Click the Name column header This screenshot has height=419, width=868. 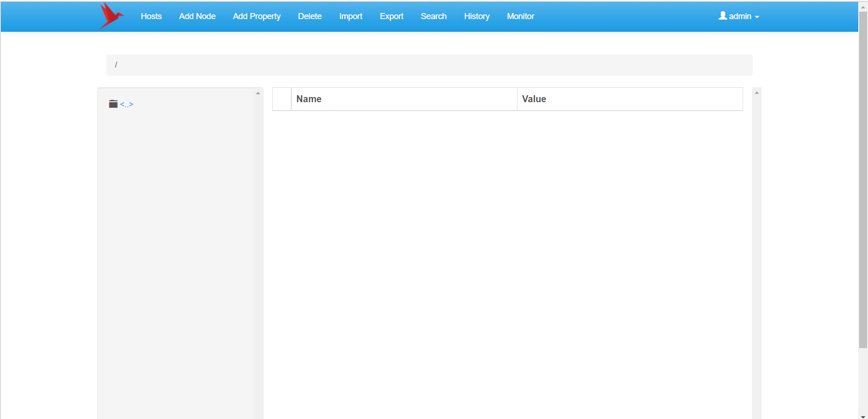[x=404, y=99]
